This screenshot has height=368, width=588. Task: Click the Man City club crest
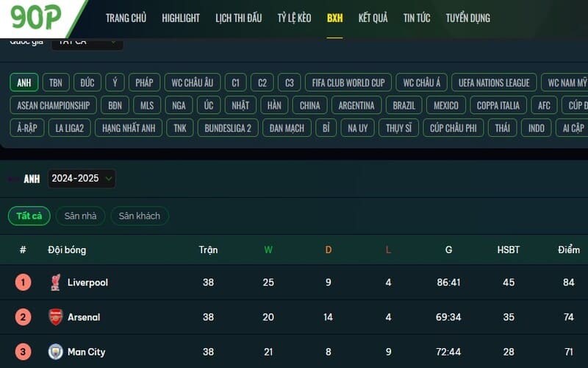click(56, 352)
